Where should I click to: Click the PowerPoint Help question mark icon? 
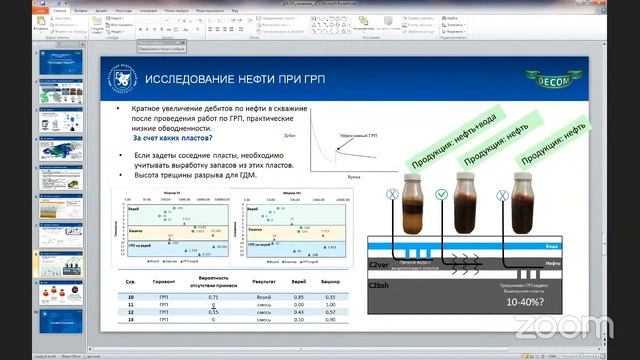point(603,11)
